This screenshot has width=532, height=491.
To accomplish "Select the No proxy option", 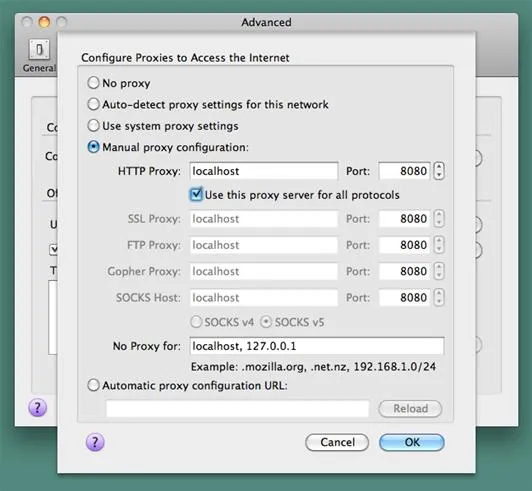I will [93, 83].
